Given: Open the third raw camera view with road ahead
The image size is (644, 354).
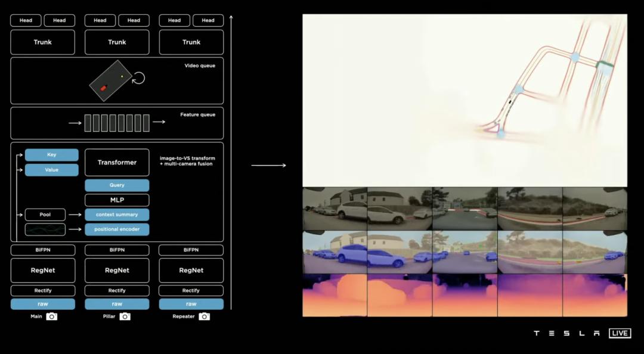Looking at the screenshot, I should pyautogui.click(x=465, y=209).
